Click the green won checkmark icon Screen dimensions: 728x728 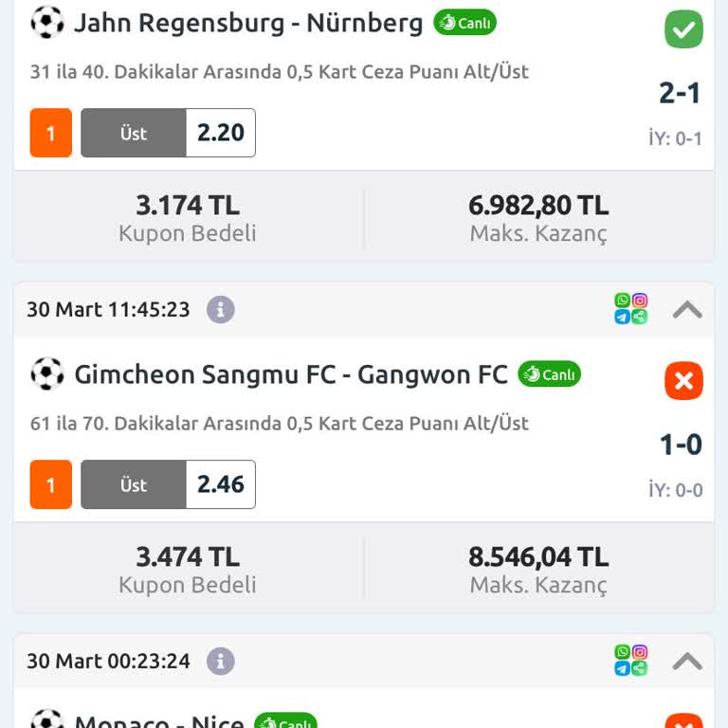[683, 29]
